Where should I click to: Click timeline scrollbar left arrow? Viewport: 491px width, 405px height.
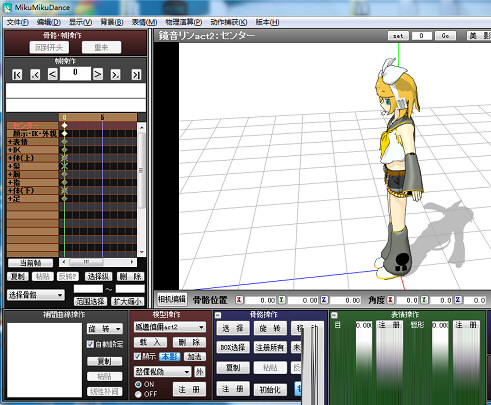(x=64, y=262)
